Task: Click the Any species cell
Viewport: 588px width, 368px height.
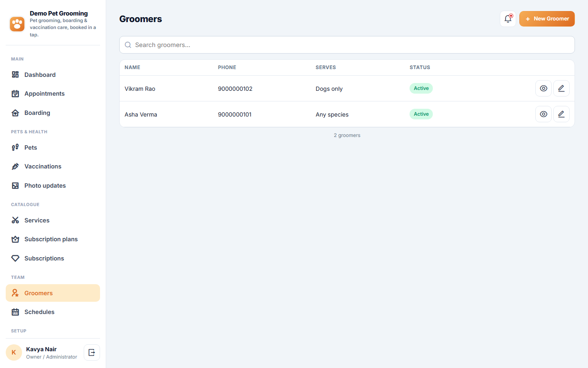Action: pos(332,114)
